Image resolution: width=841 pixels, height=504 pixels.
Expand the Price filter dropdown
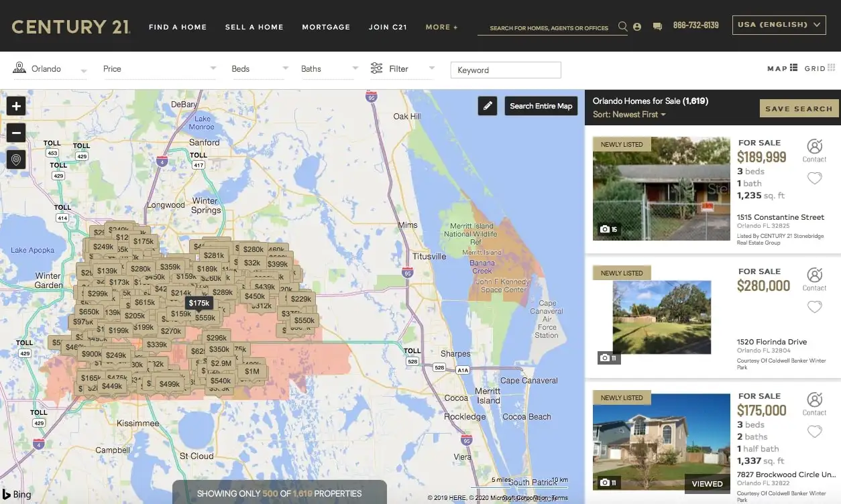159,69
